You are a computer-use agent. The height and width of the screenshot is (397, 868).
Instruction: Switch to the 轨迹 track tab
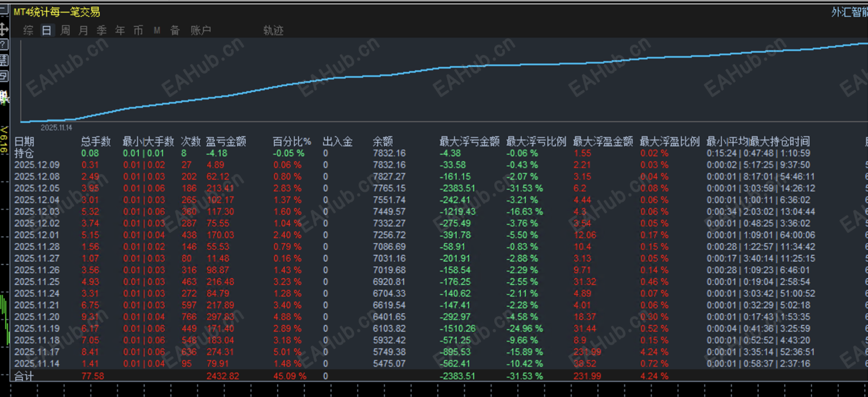coord(273,30)
